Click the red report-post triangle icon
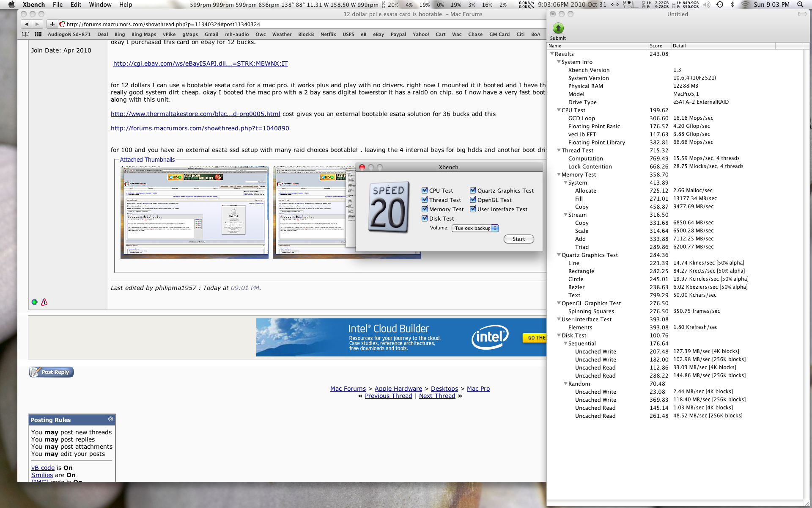This screenshot has width=812, height=508. 44,302
